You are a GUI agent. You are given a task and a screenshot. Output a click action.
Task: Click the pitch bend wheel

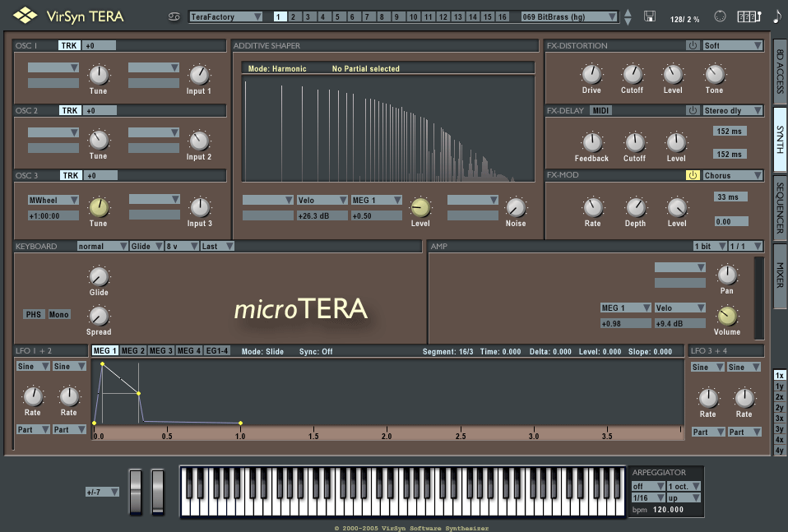point(136,492)
